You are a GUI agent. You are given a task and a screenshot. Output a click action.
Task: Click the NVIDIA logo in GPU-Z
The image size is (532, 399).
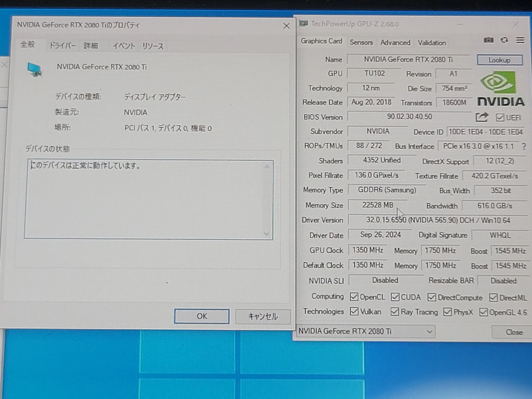coord(501,89)
